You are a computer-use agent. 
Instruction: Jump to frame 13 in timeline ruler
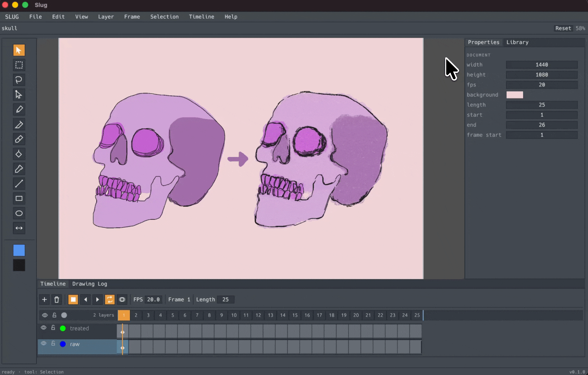(x=270, y=315)
